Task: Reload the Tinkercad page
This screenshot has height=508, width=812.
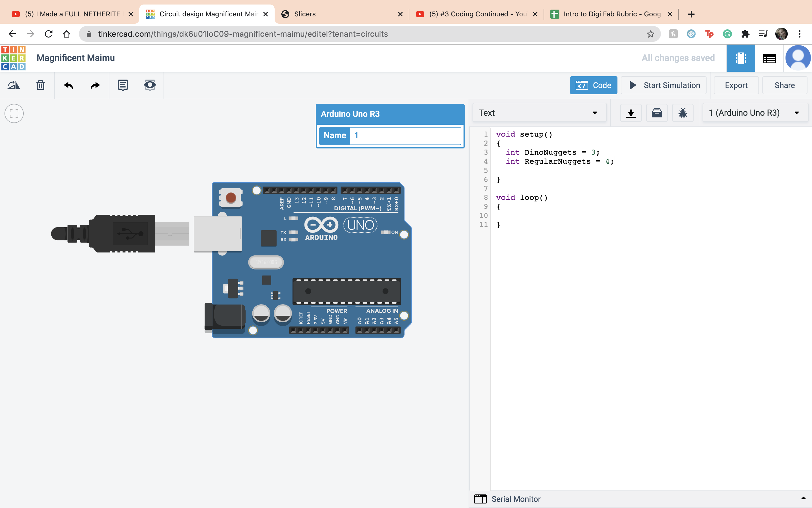Action: 49,34
